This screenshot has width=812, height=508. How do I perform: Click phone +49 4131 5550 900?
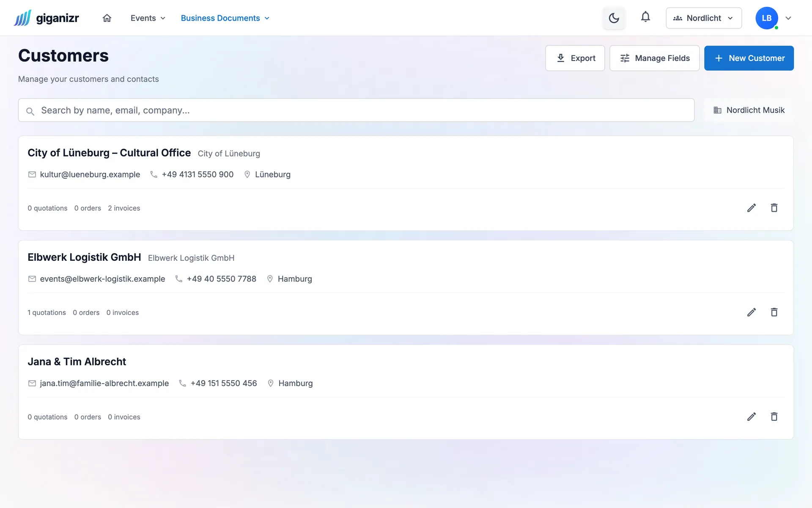[198, 174]
